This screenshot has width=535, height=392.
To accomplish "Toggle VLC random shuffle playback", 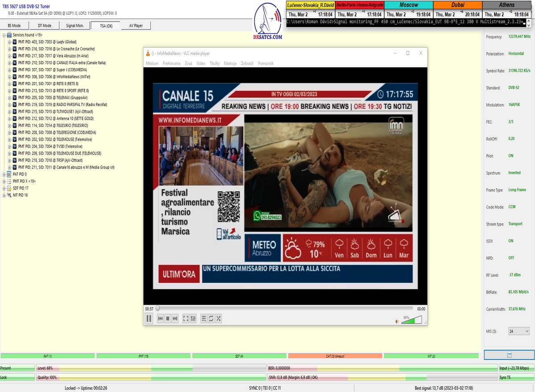I will [218, 318].
